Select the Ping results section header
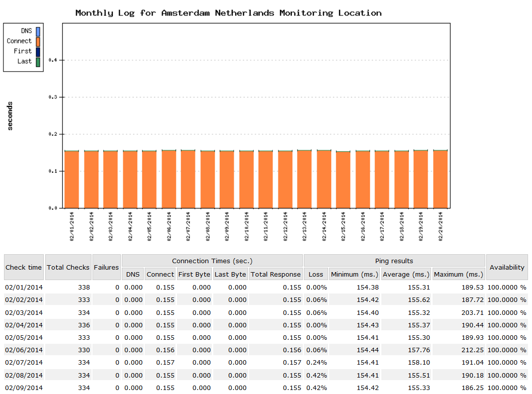 (x=393, y=261)
